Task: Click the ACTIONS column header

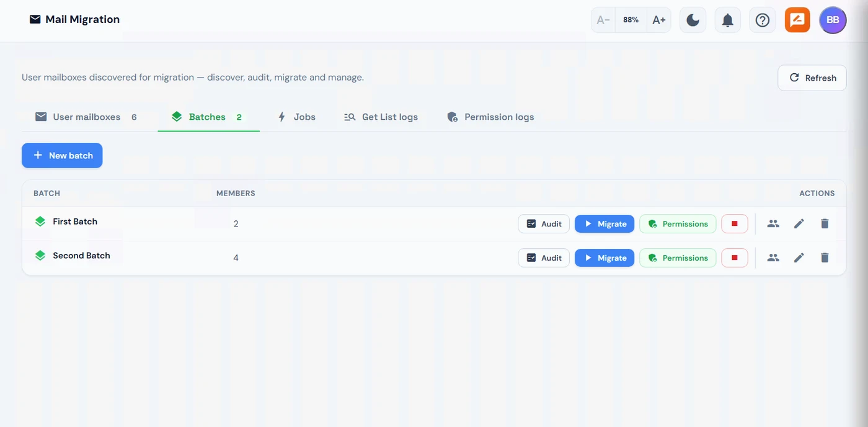Action: click(x=817, y=193)
